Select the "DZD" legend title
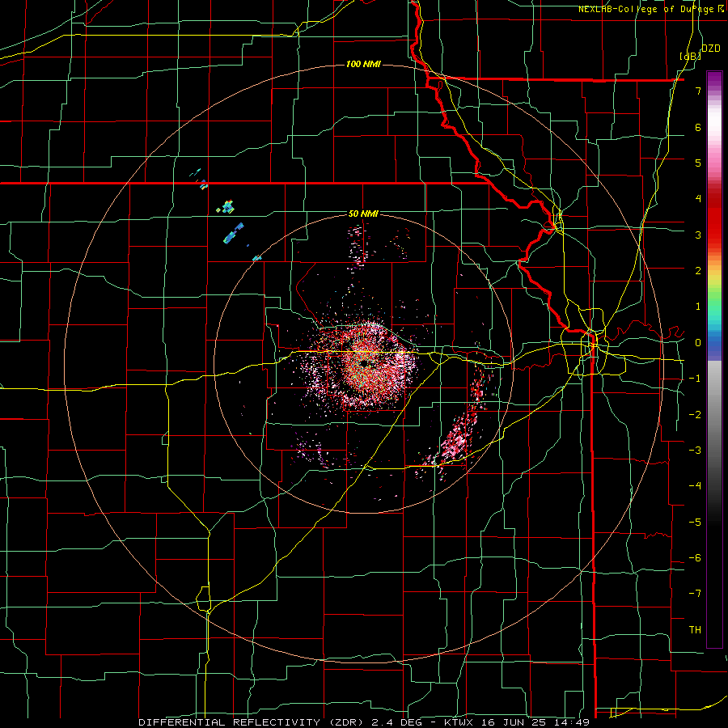 coord(711,49)
